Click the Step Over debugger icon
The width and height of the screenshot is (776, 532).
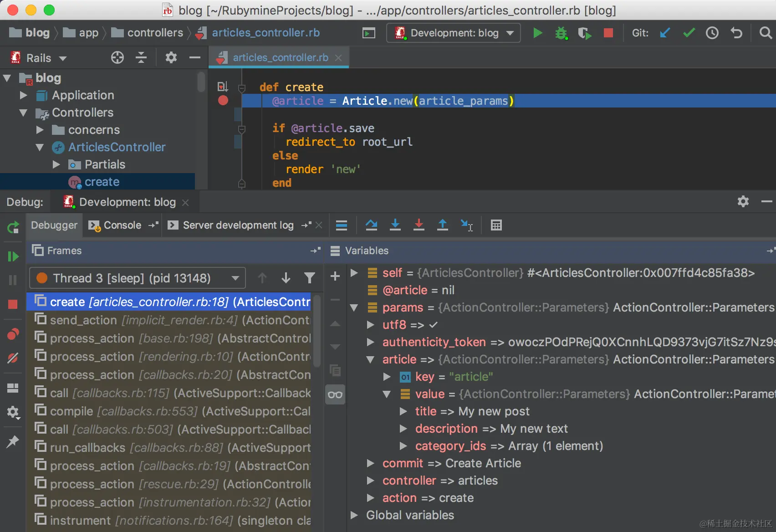pos(371,225)
